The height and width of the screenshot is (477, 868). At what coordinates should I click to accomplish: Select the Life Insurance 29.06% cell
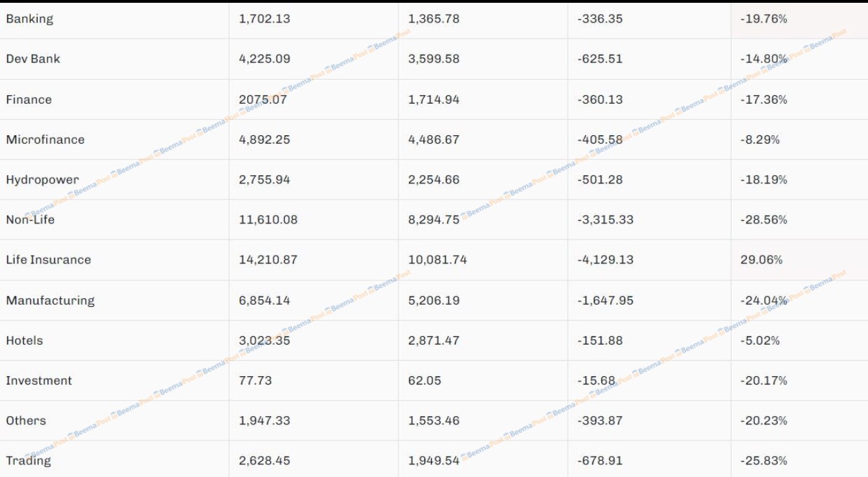[x=762, y=259]
